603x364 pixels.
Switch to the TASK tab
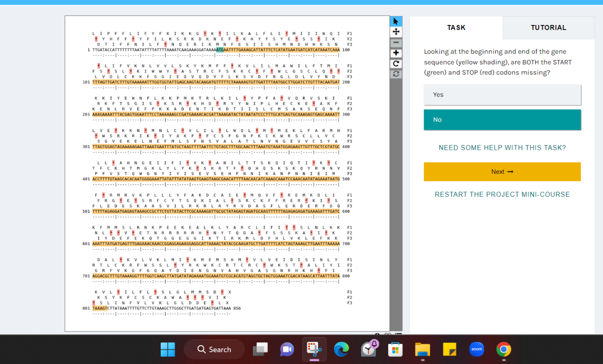point(456,28)
